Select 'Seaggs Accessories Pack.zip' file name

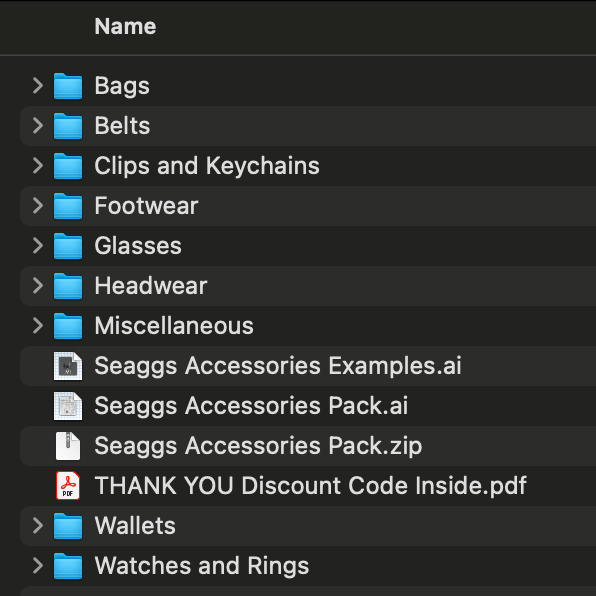coord(258,447)
